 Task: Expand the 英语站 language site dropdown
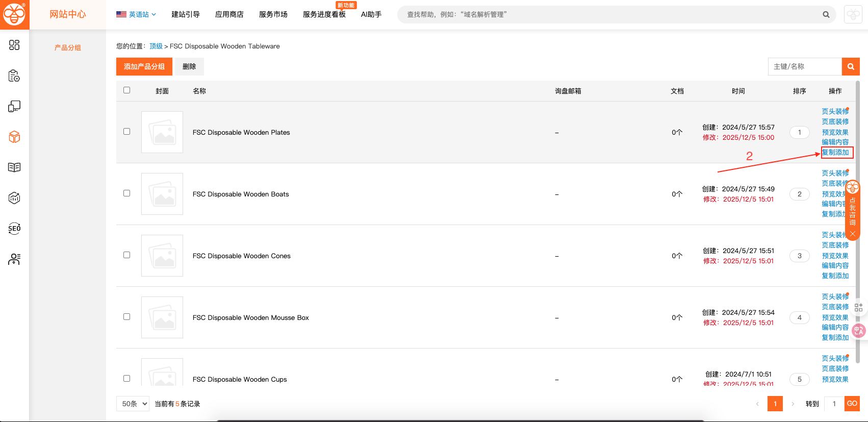click(136, 14)
